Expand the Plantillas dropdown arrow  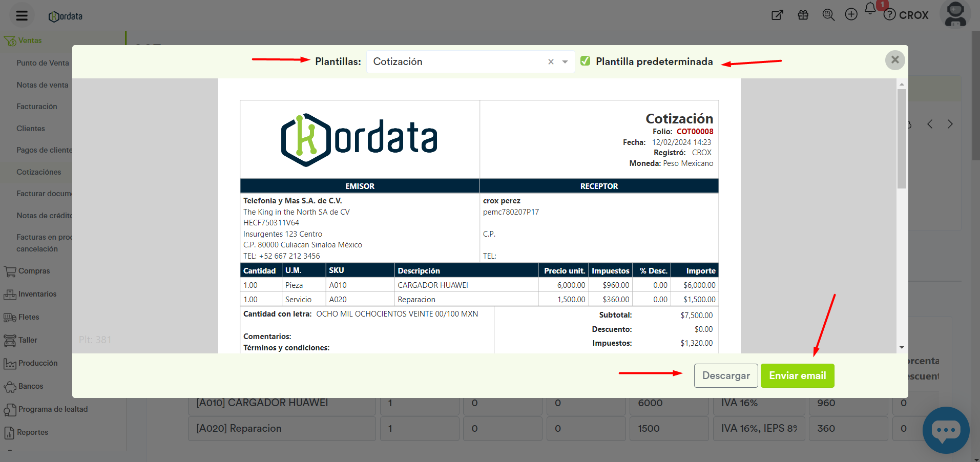pyautogui.click(x=565, y=62)
